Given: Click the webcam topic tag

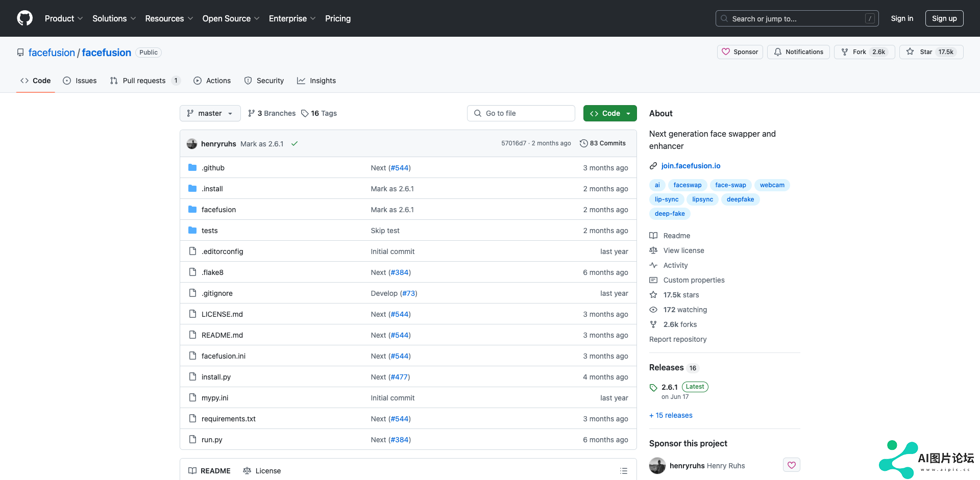Looking at the screenshot, I should click(772, 185).
